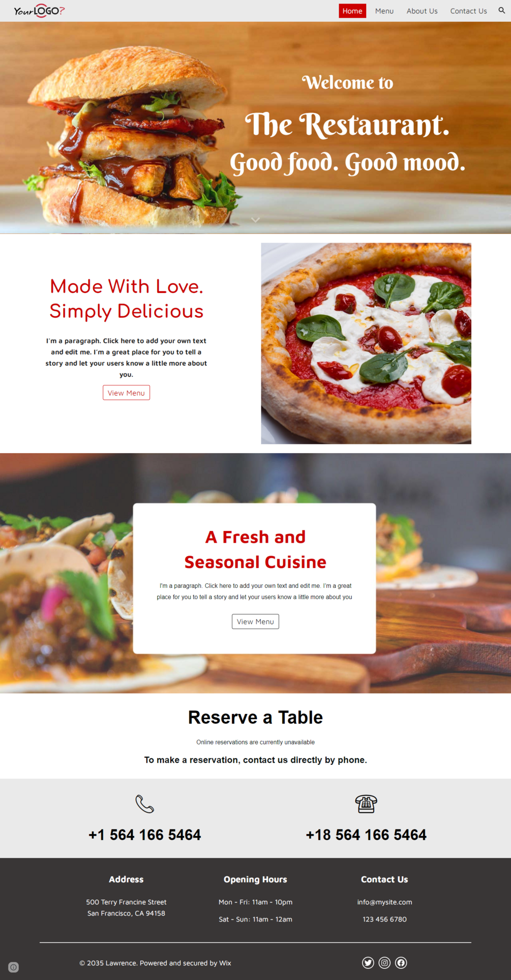Image resolution: width=511 pixels, height=980 pixels.
Task: Open the Contact Us navigation link
Action: [468, 11]
